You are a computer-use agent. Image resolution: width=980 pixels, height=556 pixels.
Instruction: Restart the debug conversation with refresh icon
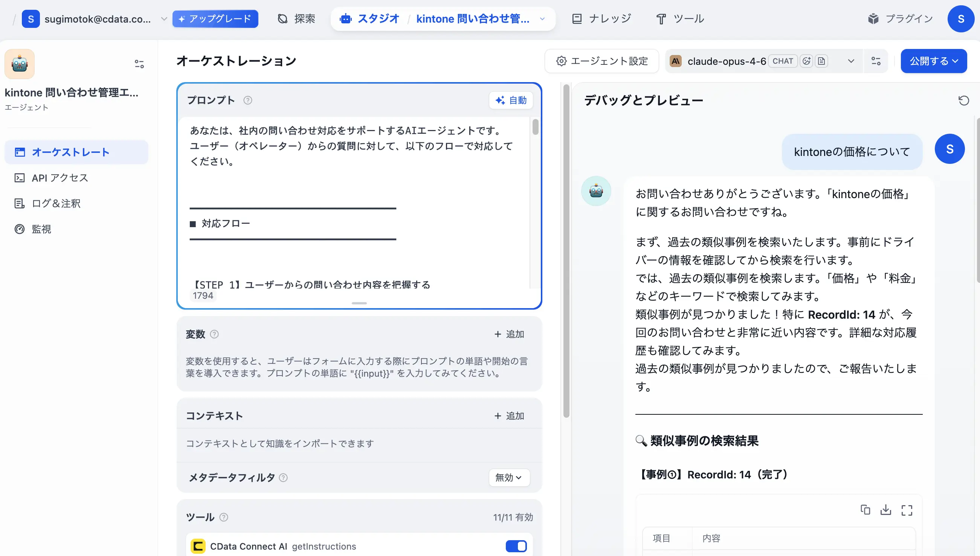point(963,101)
